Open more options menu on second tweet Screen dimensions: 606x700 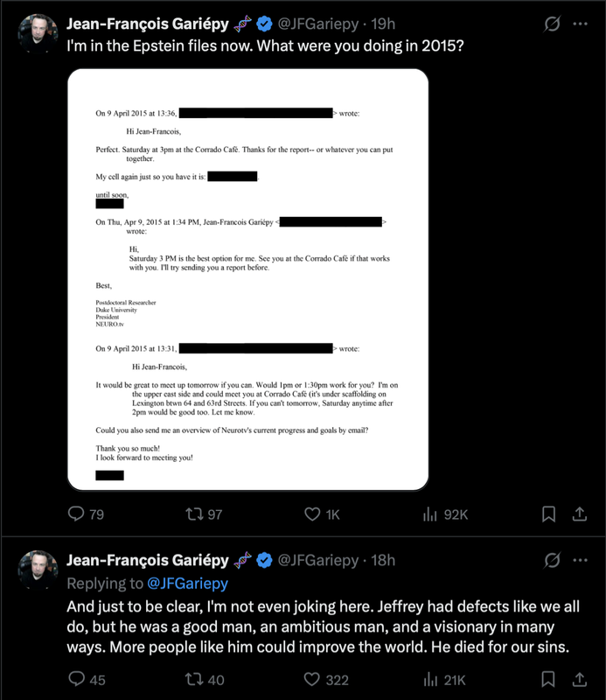point(580,560)
